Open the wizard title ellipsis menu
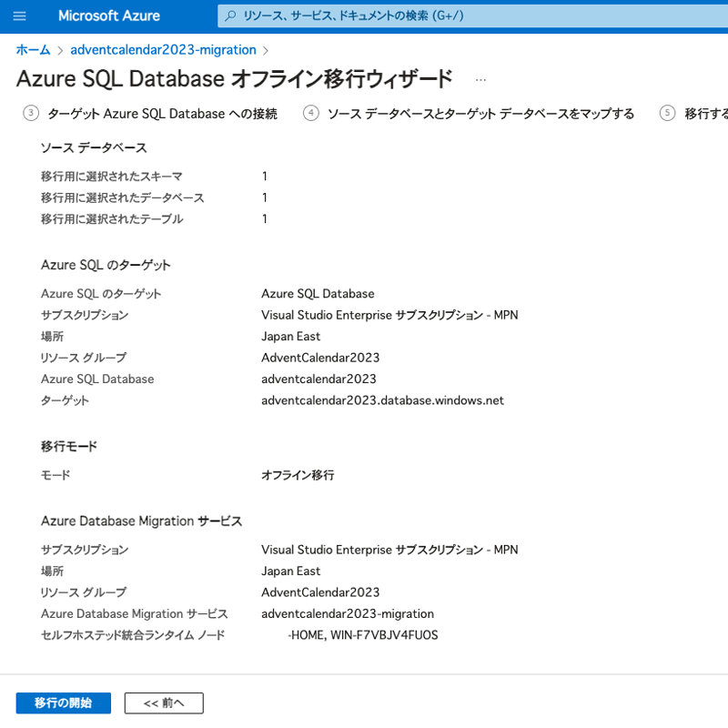This screenshot has width=728, height=728. (480, 80)
